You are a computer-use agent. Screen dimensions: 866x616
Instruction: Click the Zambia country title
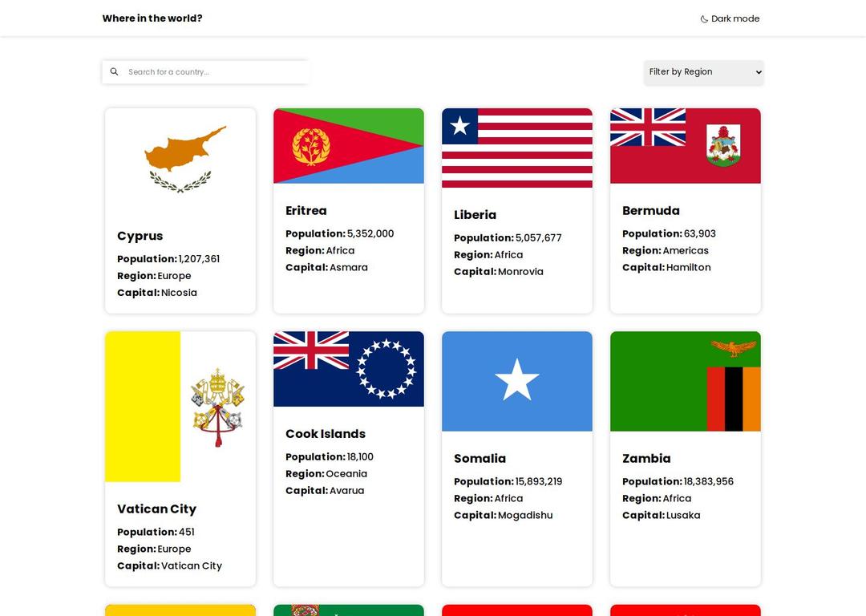coord(646,459)
